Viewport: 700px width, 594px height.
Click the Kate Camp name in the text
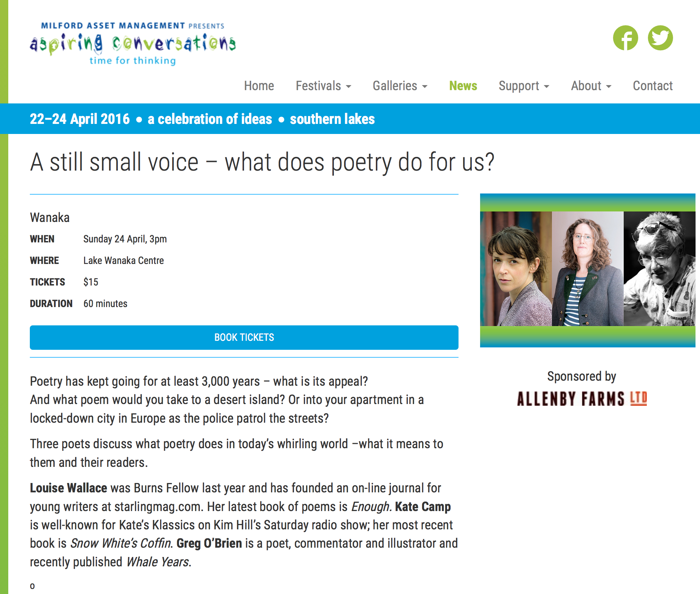pos(423,507)
